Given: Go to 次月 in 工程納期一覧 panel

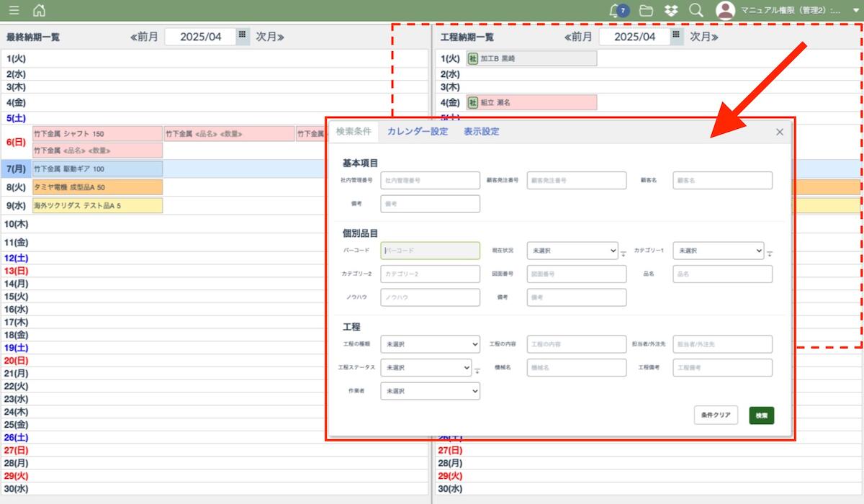Looking at the screenshot, I should [703, 37].
